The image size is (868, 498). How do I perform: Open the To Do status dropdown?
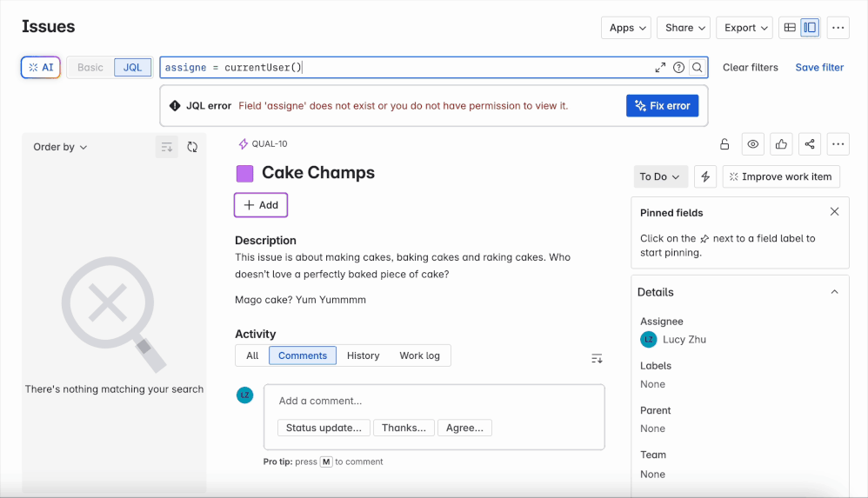660,176
